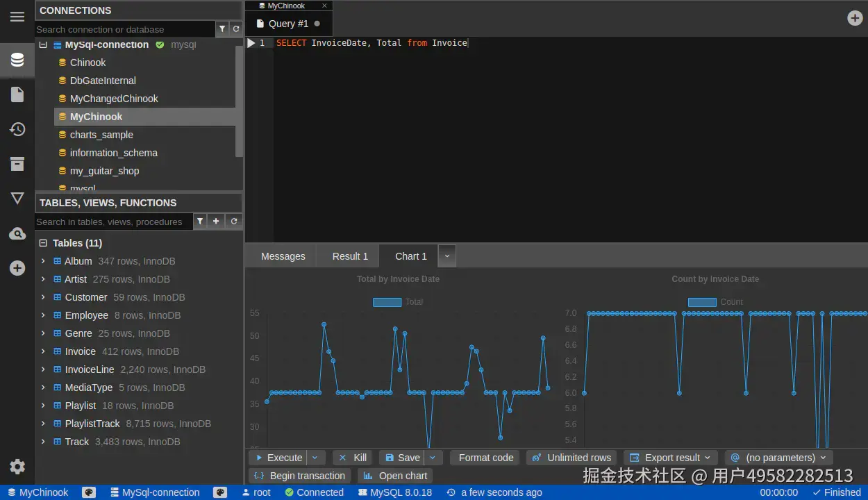
Task: Click the root user status entry
Action: coord(256,492)
